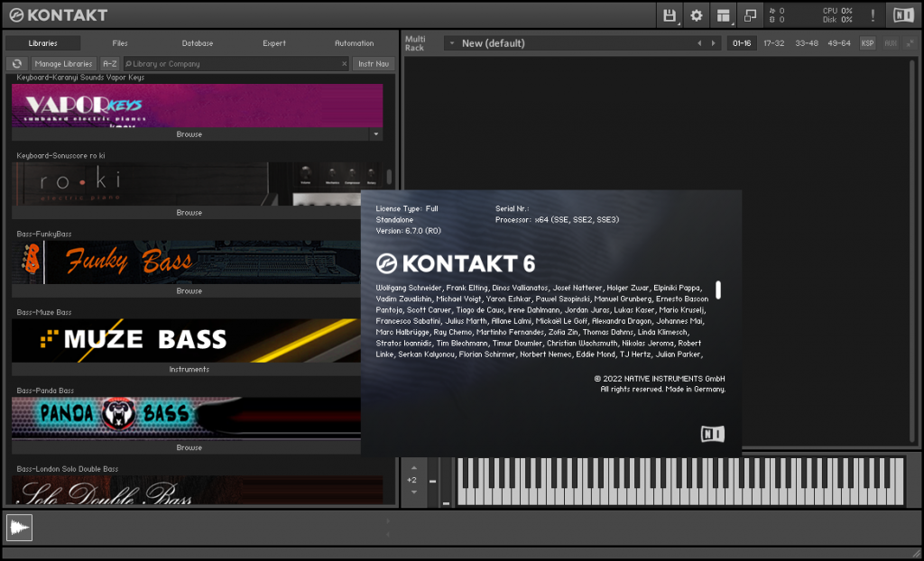Open the Automation tab
The width and height of the screenshot is (924, 561).
pos(354,43)
